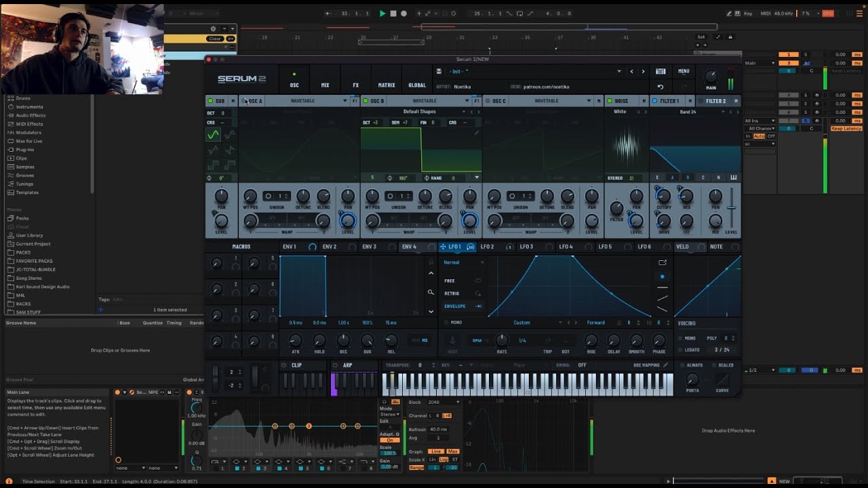Select the rising ramp LFO shape preset
The height and width of the screenshot is (488, 868).
click(x=663, y=298)
